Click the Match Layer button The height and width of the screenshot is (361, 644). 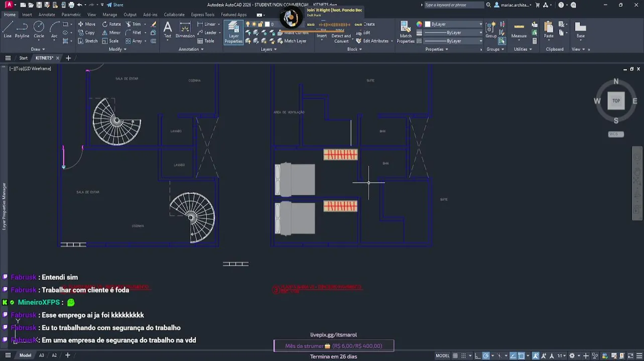[x=291, y=41]
